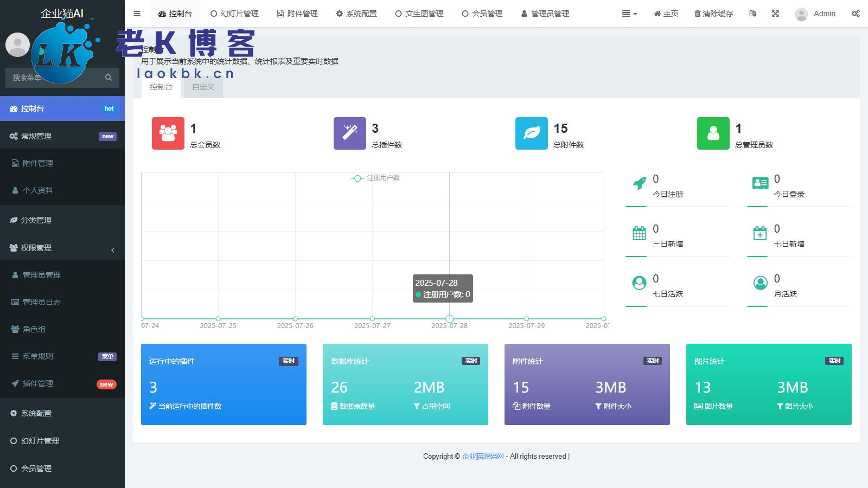Image resolution: width=868 pixels, height=488 pixels.
Task: Open the Admin user dropdown
Action: (815, 14)
